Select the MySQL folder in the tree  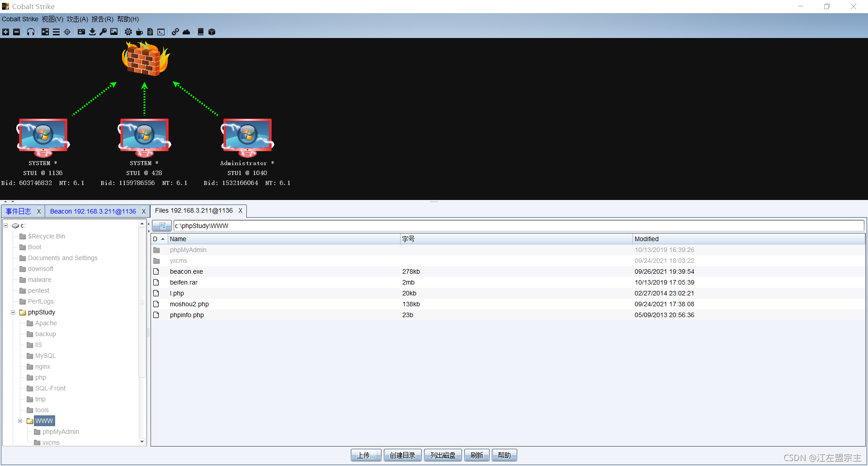45,356
